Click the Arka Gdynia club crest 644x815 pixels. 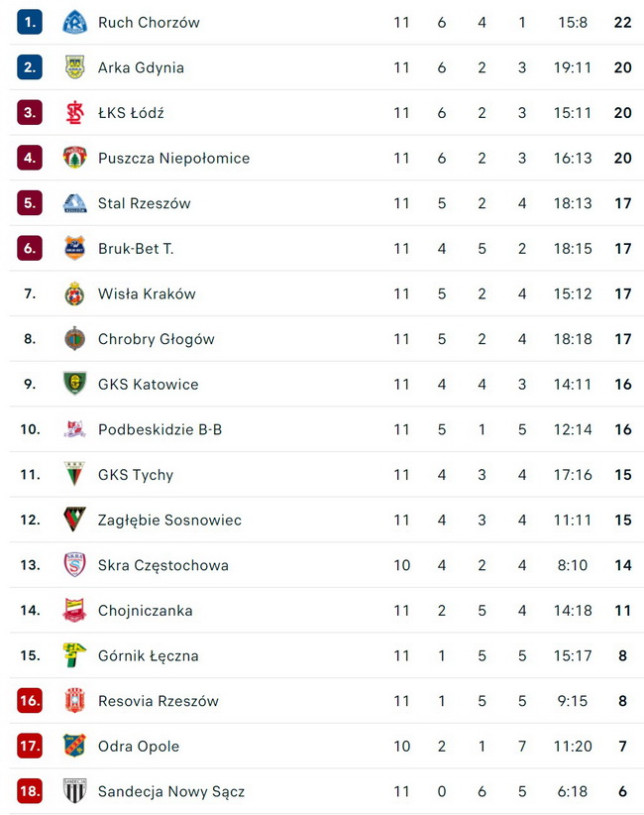tap(74, 67)
